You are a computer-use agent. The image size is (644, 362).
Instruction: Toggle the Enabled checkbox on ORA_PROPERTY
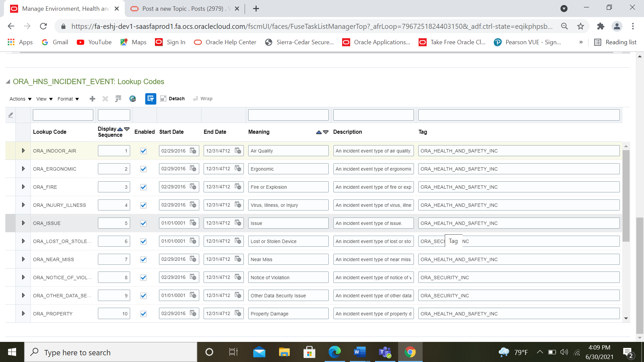[143, 314]
